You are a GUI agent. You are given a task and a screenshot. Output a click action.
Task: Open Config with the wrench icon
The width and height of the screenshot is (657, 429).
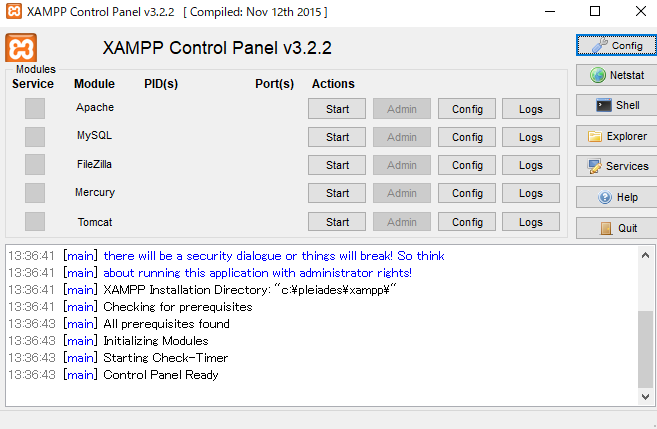(616, 45)
